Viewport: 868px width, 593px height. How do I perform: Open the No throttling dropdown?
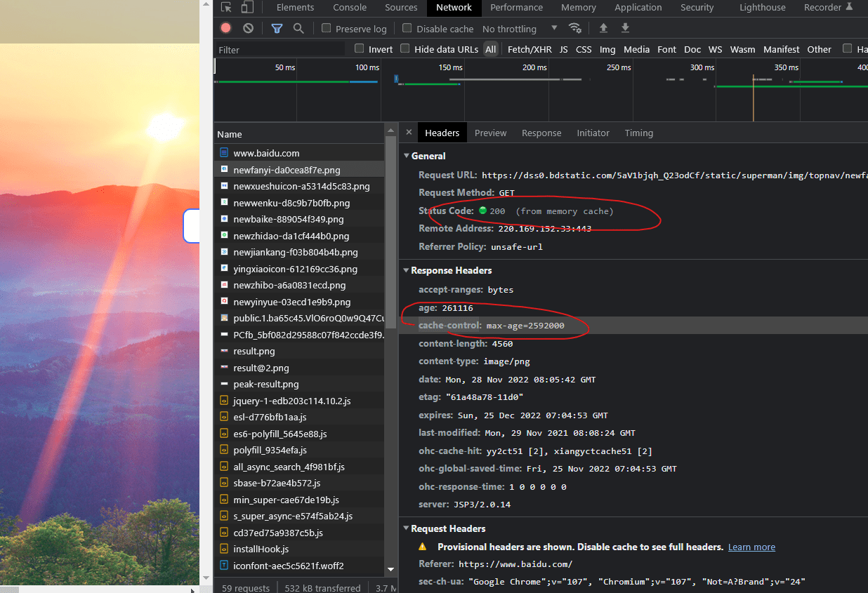pyautogui.click(x=520, y=29)
